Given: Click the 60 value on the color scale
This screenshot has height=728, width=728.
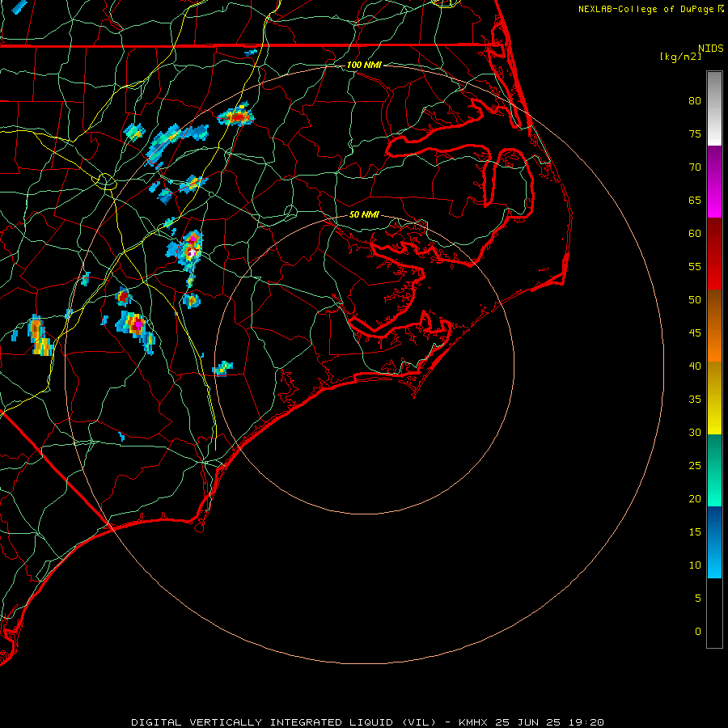Looking at the screenshot, I should [695, 234].
